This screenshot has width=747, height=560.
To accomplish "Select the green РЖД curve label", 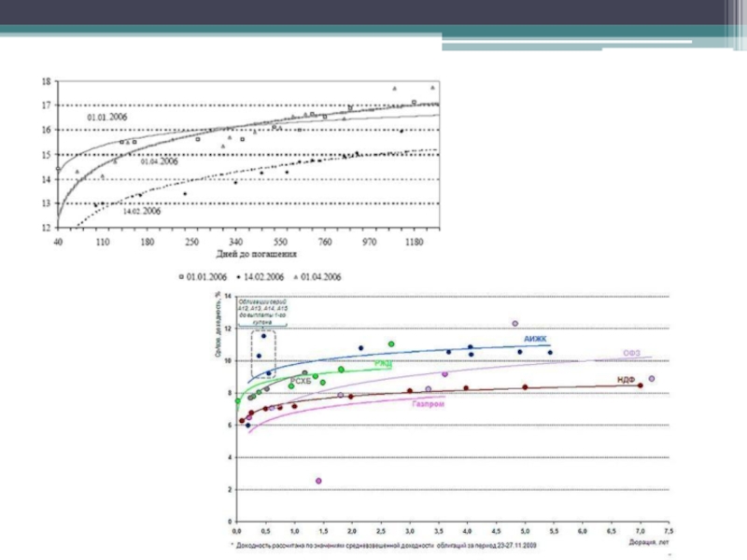I will (383, 363).
